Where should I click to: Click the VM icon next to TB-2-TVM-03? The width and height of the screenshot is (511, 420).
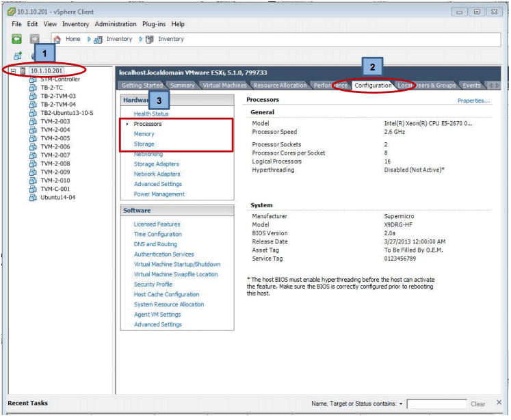point(33,96)
